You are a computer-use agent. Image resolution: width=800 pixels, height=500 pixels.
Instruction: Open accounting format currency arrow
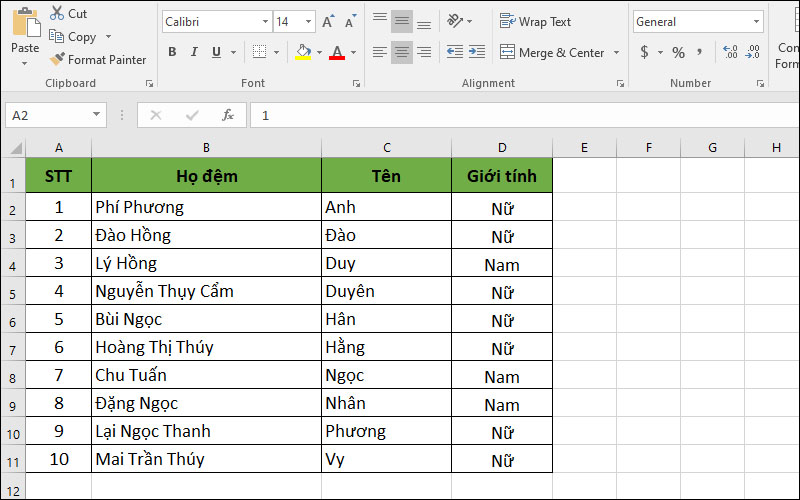pyautogui.click(x=660, y=52)
